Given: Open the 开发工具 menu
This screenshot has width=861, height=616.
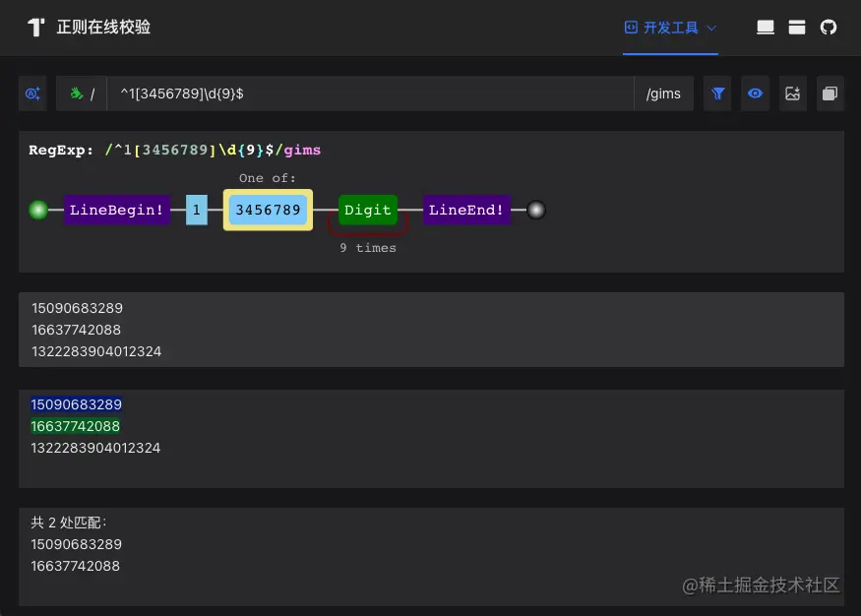Looking at the screenshot, I should pos(670,28).
